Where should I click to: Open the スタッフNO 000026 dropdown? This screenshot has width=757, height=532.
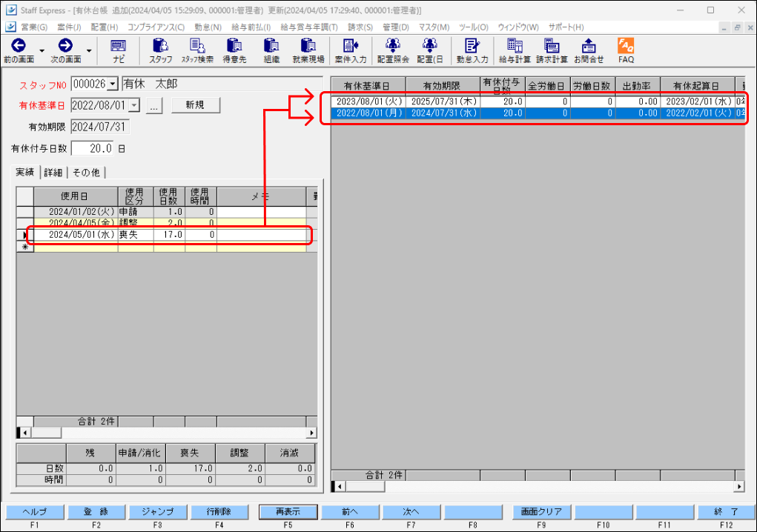pos(113,84)
